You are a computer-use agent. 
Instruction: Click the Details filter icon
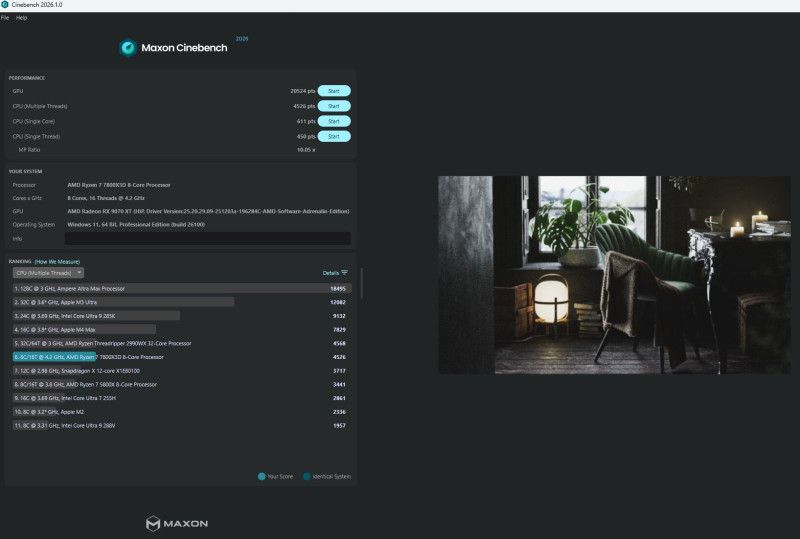point(345,273)
